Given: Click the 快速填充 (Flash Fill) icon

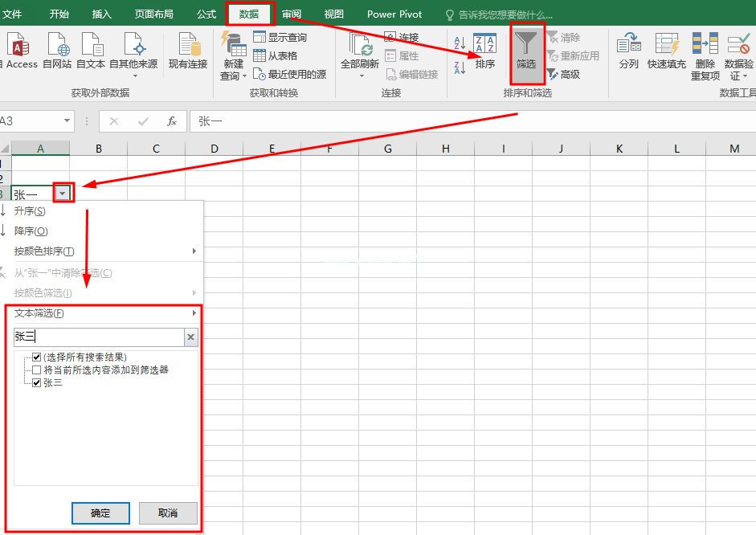Looking at the screenshot, I should pyautogui.click(x=667, y=45).
